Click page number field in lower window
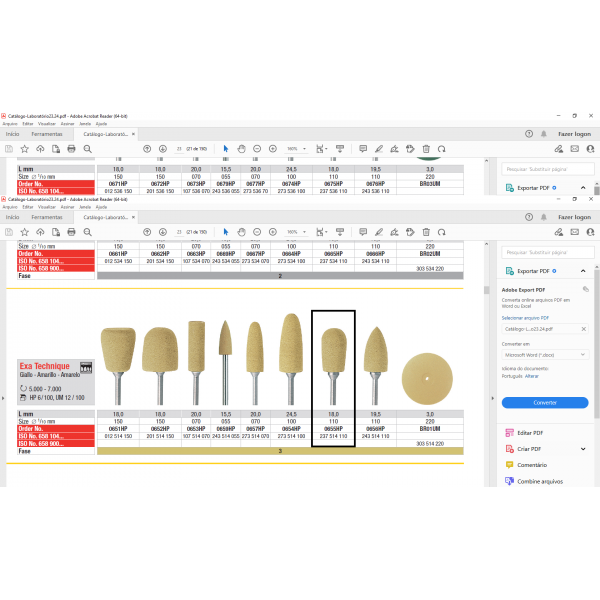600x600 pixels. point(179,232)
